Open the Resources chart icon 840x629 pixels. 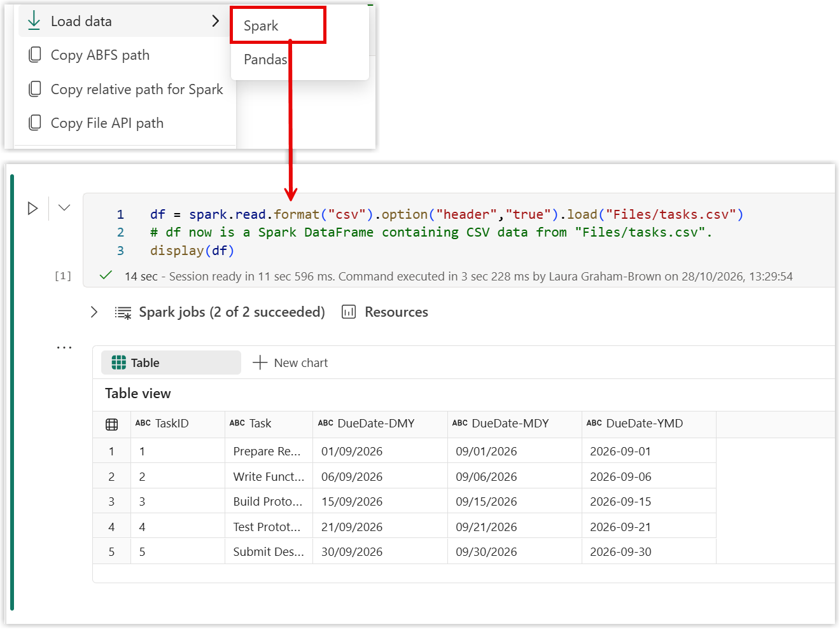click(349, 312)
